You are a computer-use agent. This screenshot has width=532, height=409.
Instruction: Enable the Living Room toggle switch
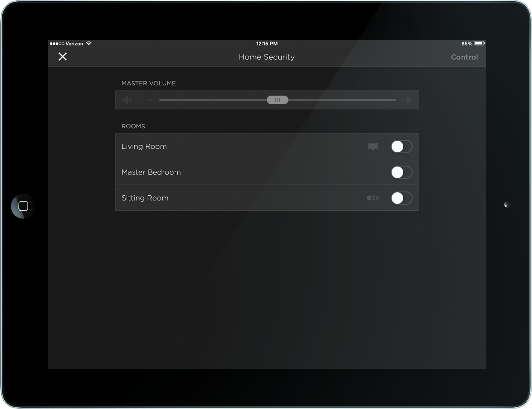[401, 147]
